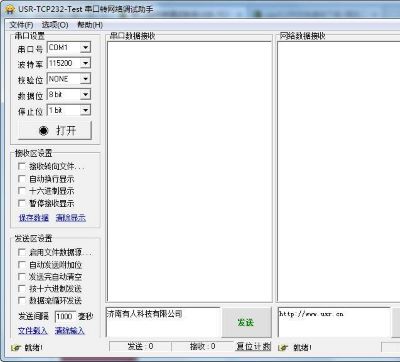The height and width of the screenshot is (362, 400).
Task: Click the 网络数据接收 display area
Action: coord(339,172)
